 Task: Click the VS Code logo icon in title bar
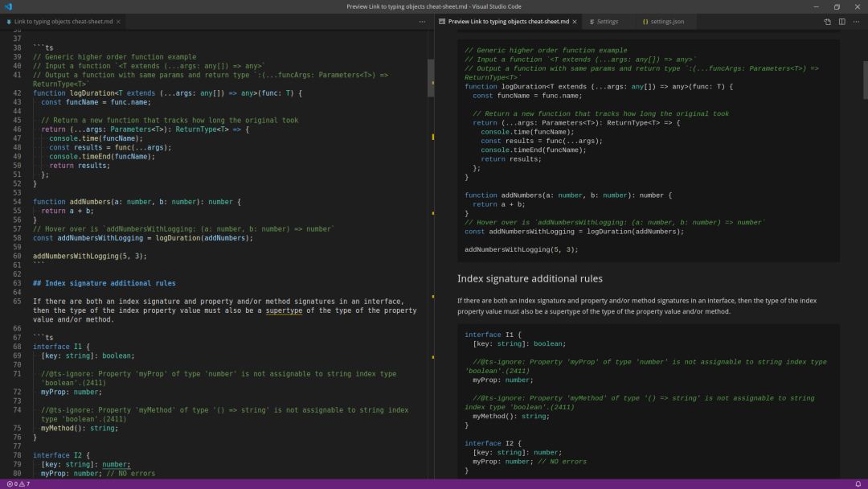pyautogui.click(x=8, y=6)
